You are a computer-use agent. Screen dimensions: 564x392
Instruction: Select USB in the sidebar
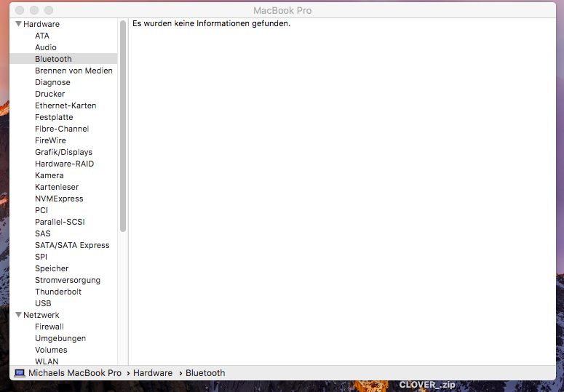pyautogui.click(x=43, y=303)
